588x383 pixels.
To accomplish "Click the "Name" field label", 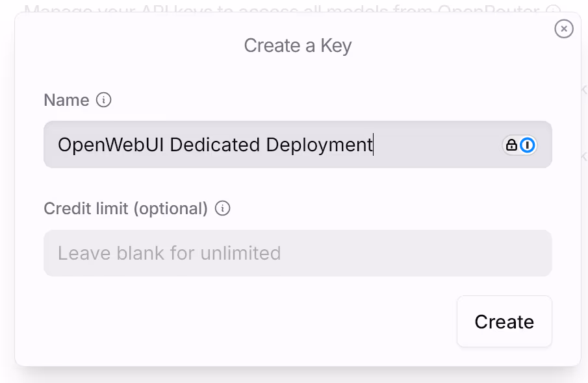I will [x=66, y=100].
